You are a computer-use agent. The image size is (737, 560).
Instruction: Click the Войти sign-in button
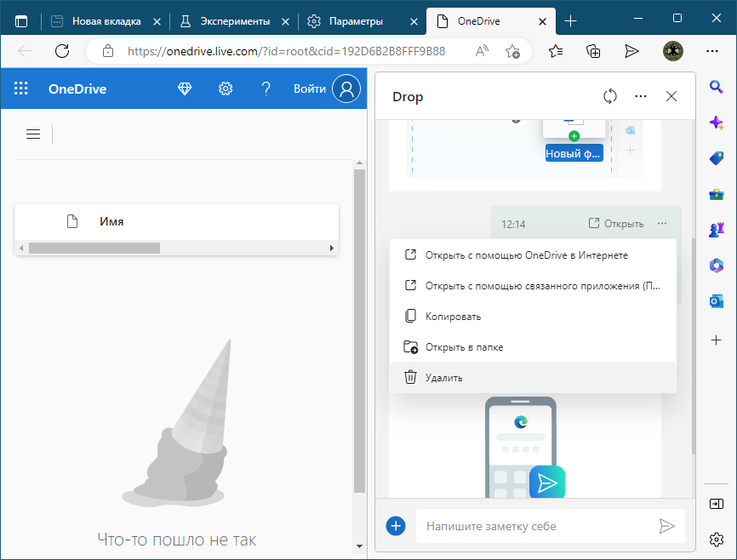(327, 89)
